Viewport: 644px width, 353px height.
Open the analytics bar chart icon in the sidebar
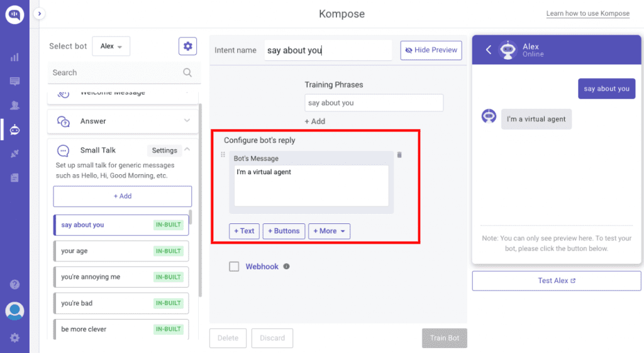point(14,57)
